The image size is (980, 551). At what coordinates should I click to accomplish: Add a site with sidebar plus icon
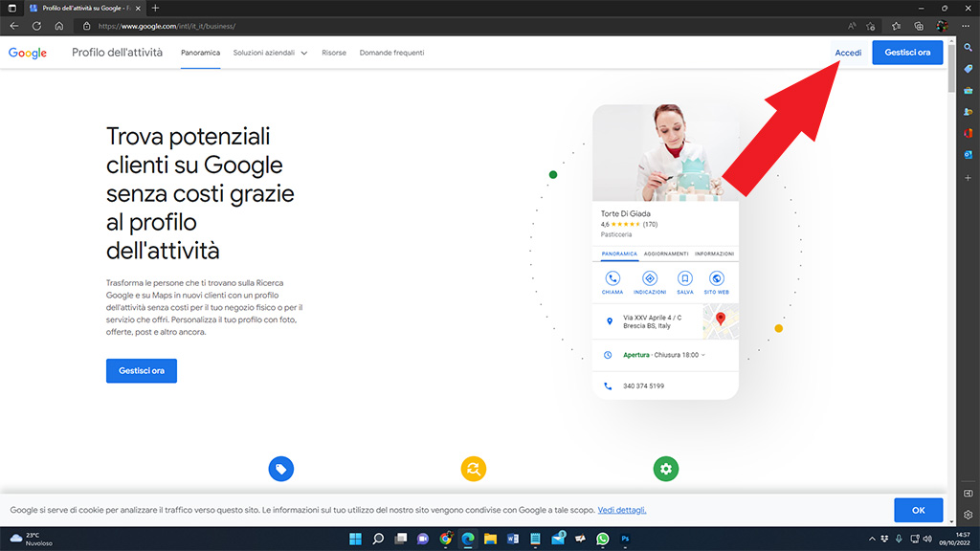[x=969, y=178]
